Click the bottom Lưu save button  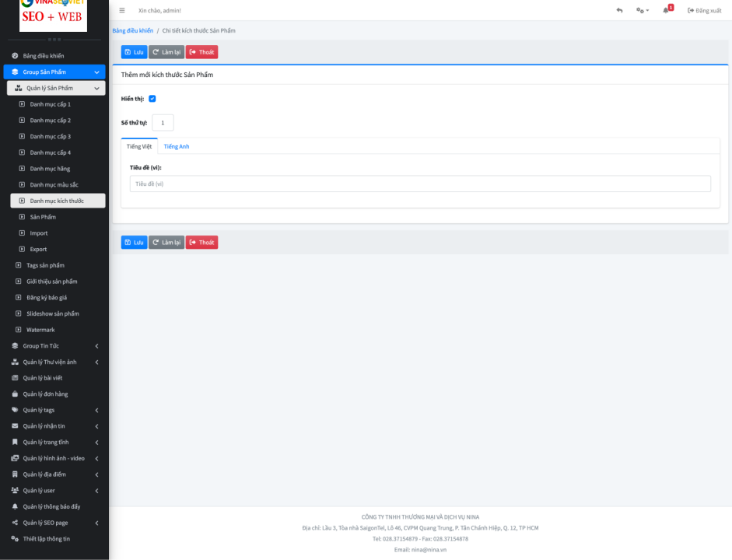point(134,243)
